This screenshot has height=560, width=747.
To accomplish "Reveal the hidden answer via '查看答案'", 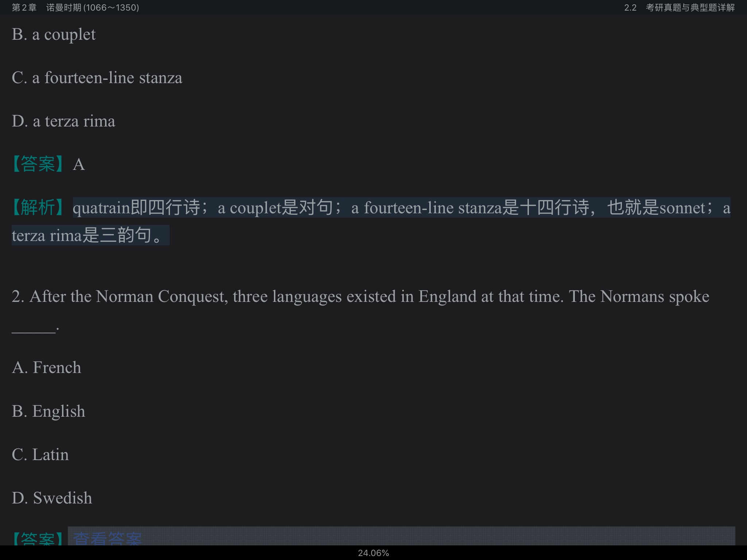I will point(107,538).
